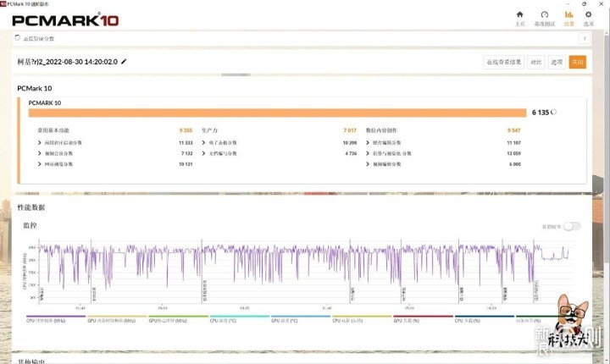
Task: Expand the row scoring 11 333
Action: [39, 143]
